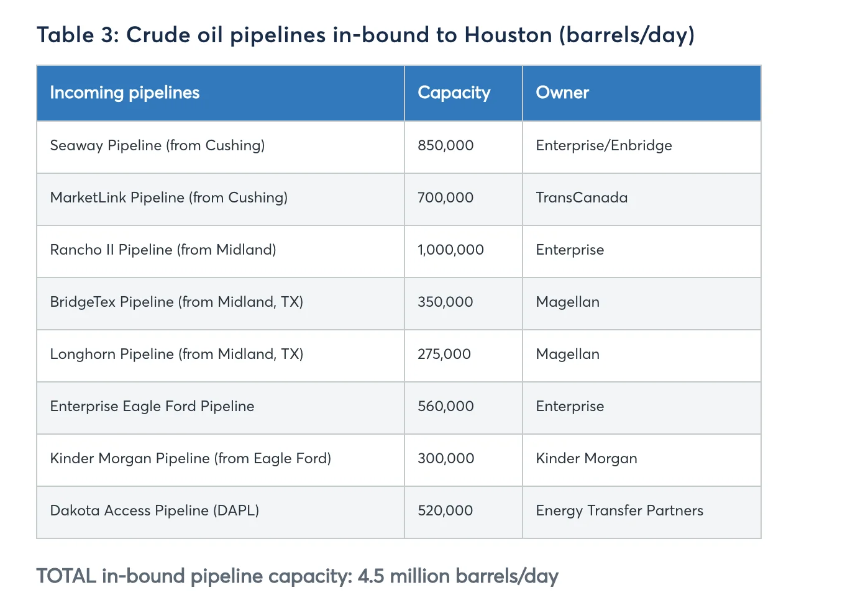Click the Capacity column header

pyautogui.click(x=454, y=93)
